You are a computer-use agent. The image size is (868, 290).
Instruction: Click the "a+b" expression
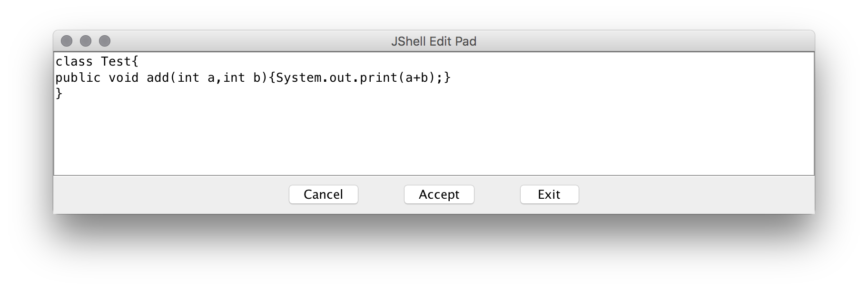click(416, 78)
